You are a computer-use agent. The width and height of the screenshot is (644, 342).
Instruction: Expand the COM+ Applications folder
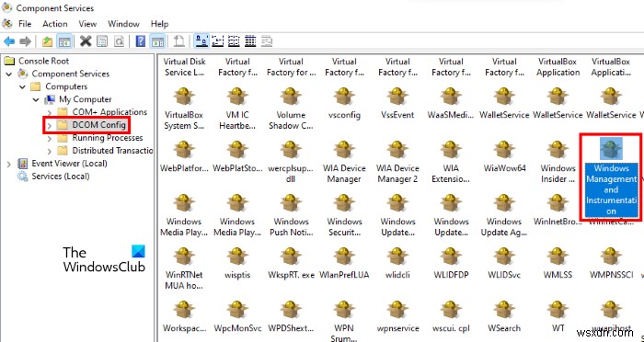click(50, 112)
